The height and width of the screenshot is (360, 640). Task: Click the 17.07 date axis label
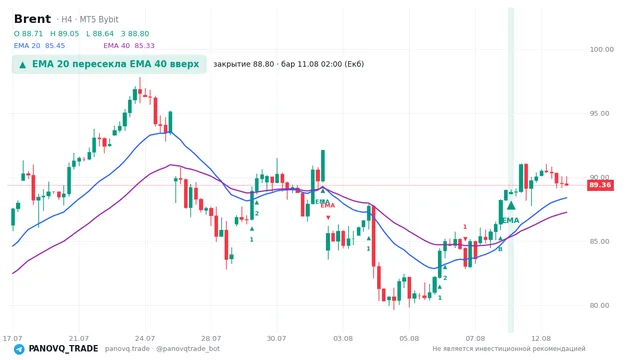point(12,339)
